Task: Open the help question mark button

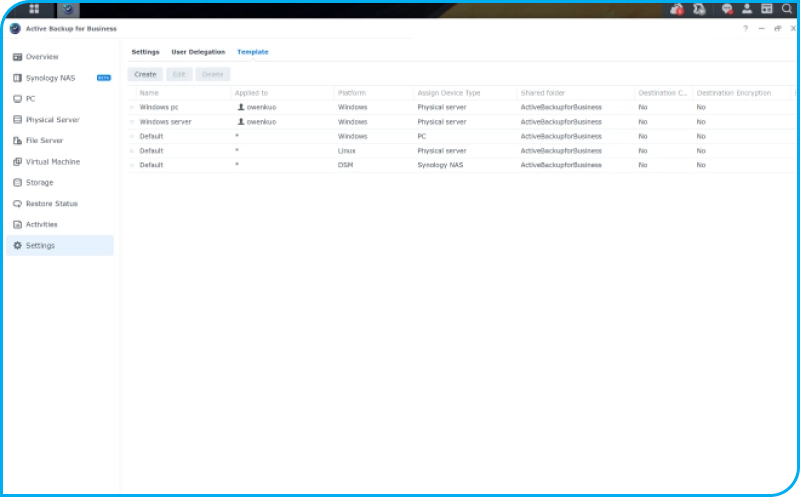Action: [745, 29]
